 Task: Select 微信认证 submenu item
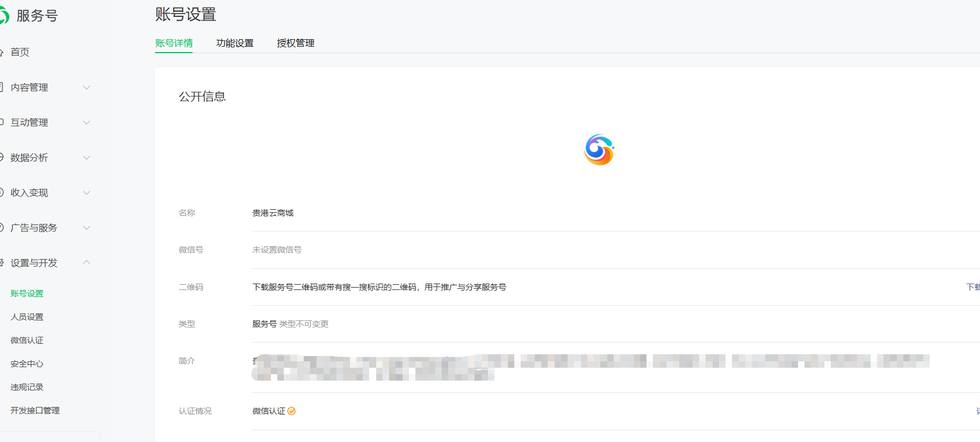pyautogui.click(x=27, y=340)
